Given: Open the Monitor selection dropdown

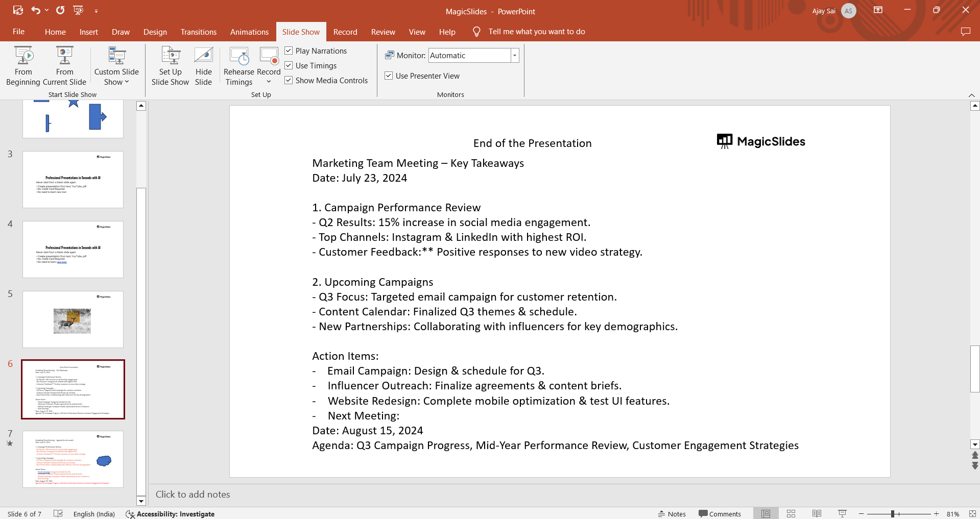Looking at the screenshot, I should tap(515, 56).
